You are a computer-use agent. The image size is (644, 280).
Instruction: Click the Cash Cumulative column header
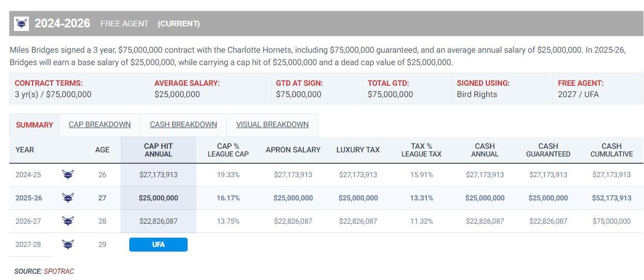point(611,150)
